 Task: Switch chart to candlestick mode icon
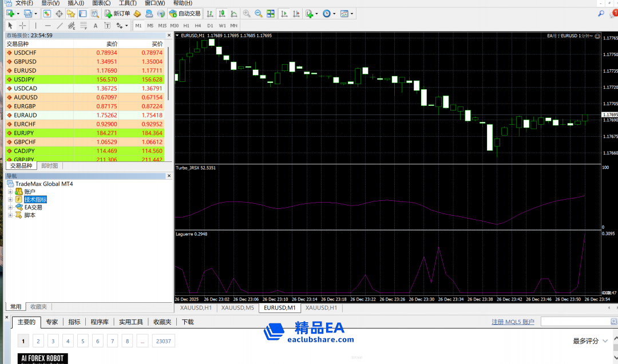click(222, 13)
